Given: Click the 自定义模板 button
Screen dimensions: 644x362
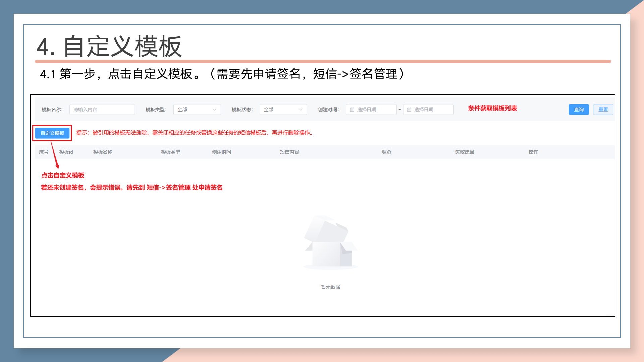Looking at the screenshot, I should click(x=52, y=133).
